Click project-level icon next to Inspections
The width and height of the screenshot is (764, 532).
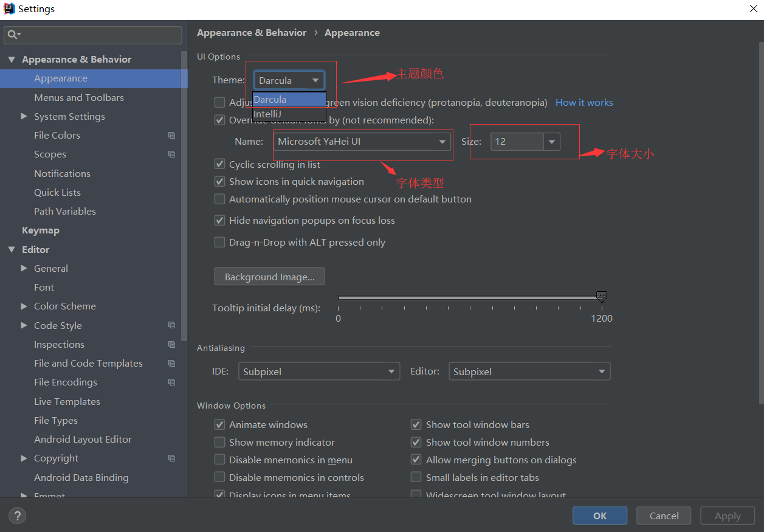tap(171, 345)
